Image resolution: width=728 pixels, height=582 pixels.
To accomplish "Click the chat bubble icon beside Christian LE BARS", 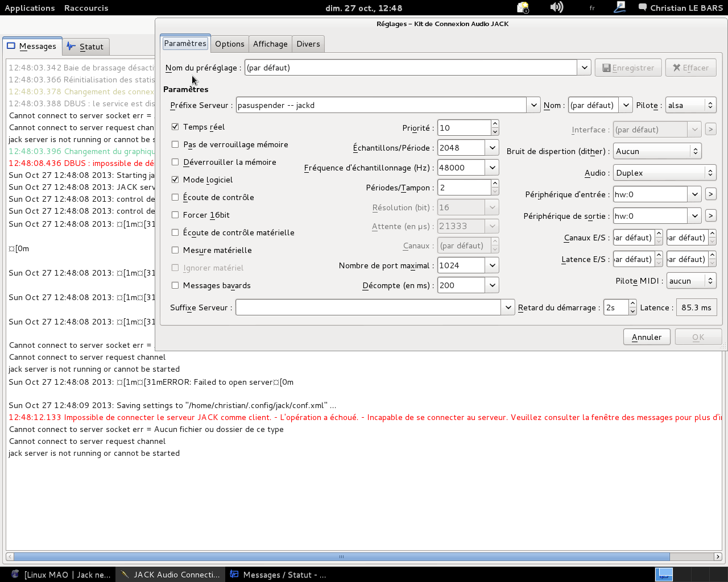I will point(643,7).
